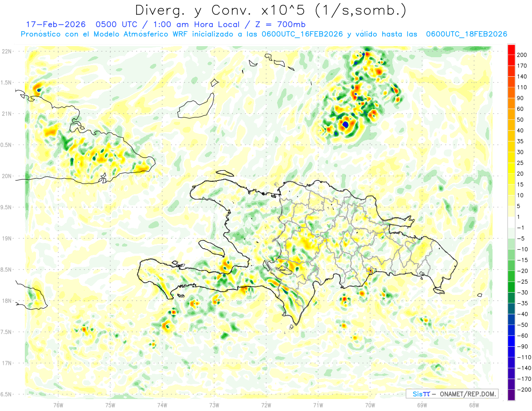Click the 18N latitude label
This screenshot has width=532, height=411.
[x=7, y=301]
